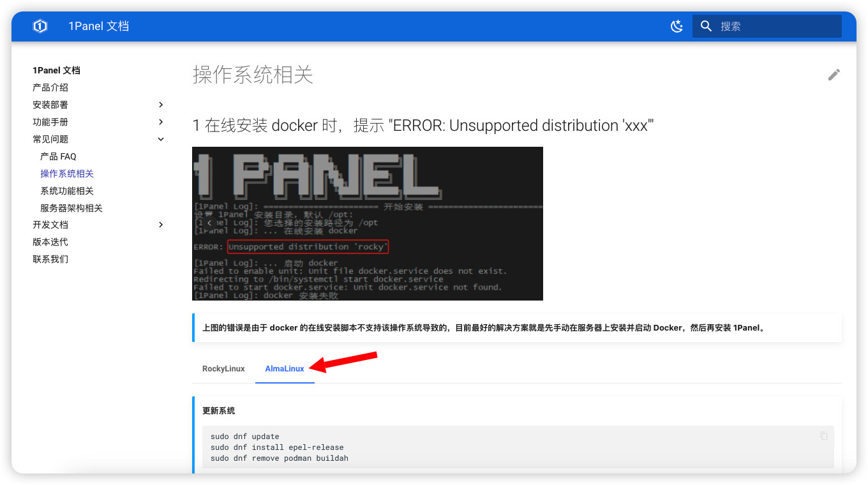This screenshot has height=485, width=868.
Task: Expand the 安装部署 chevron
Action: (161, 105)
